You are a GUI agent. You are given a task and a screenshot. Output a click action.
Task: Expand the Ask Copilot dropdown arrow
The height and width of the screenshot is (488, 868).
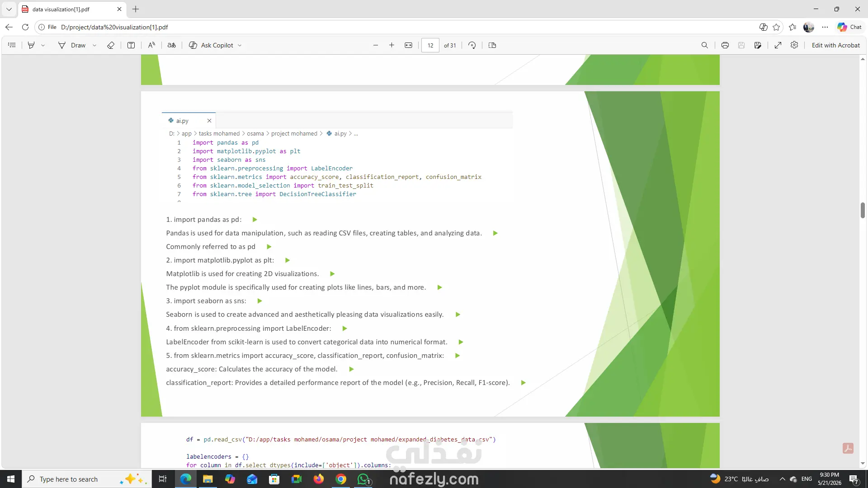tap(240, 45)
